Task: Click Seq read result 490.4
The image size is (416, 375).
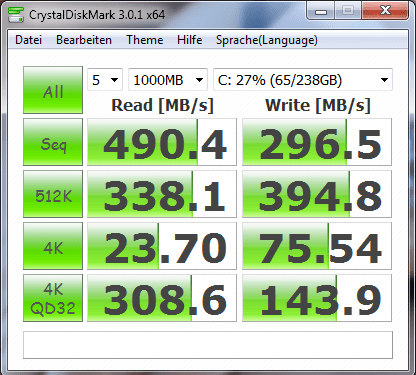Action: [x=162, y=142]
